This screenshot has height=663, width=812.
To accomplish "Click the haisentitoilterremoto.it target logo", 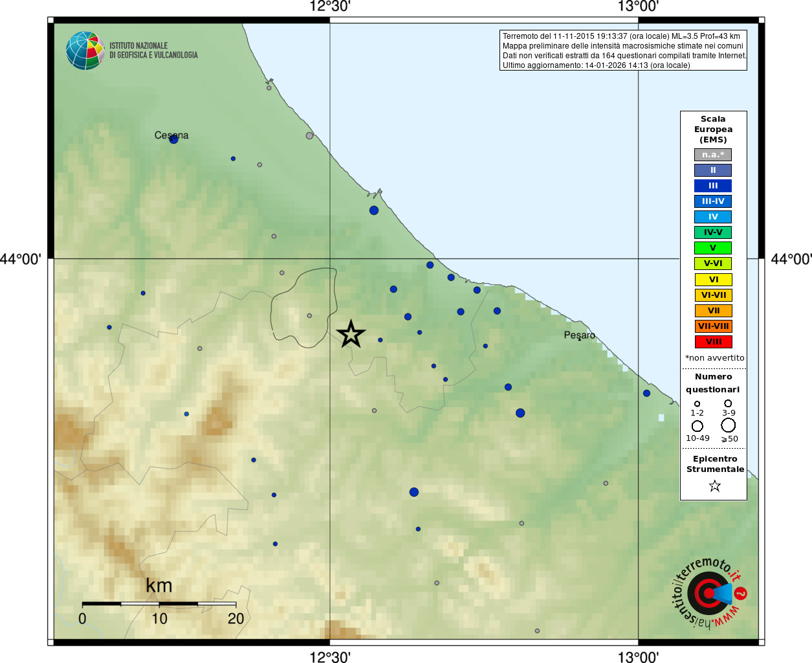I will (710, 592).
